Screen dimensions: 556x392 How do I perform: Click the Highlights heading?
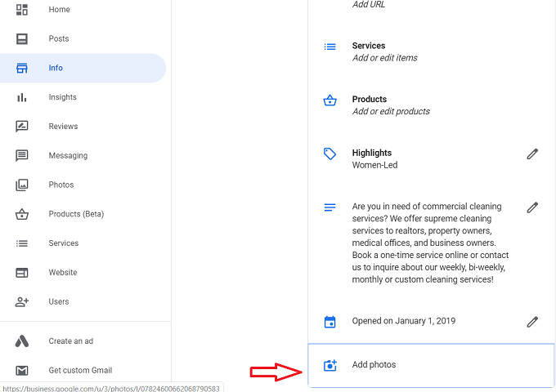point(372,153)
